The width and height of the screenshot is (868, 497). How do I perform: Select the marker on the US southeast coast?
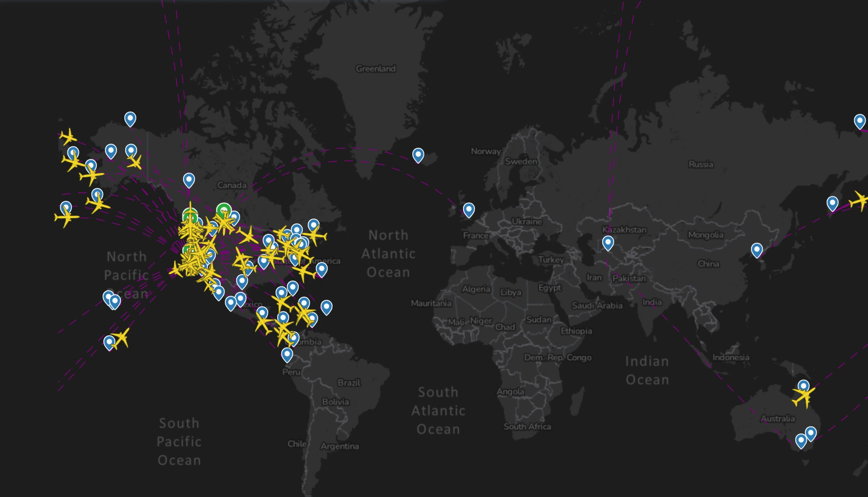click(x=321, y=269)
